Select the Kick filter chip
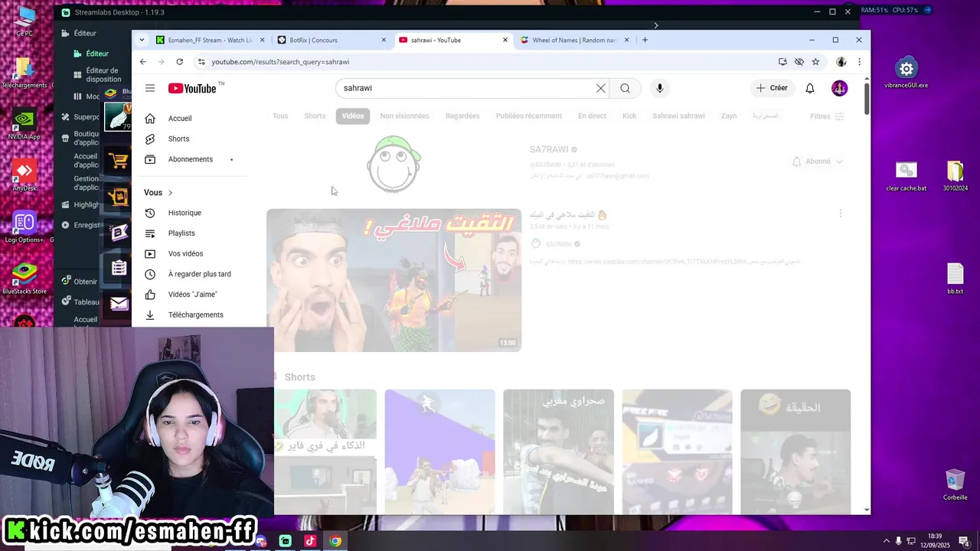 click(629, 116)
